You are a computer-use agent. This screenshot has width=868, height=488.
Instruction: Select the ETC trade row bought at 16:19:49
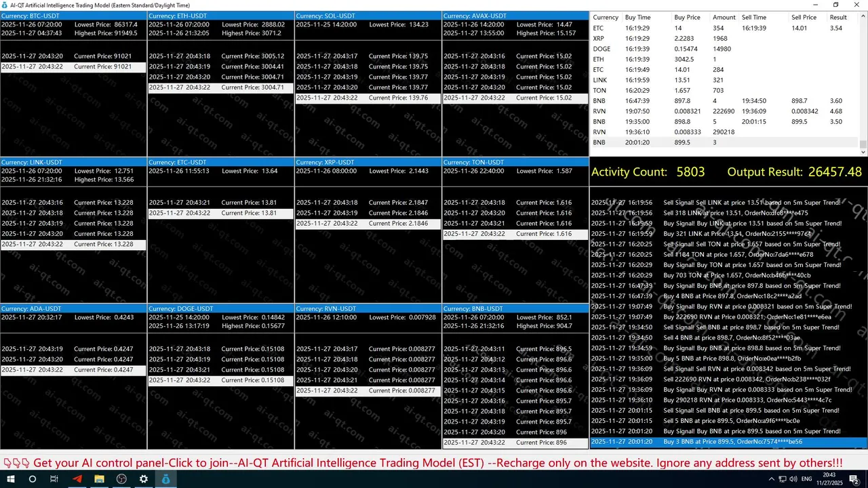(725, 70)
